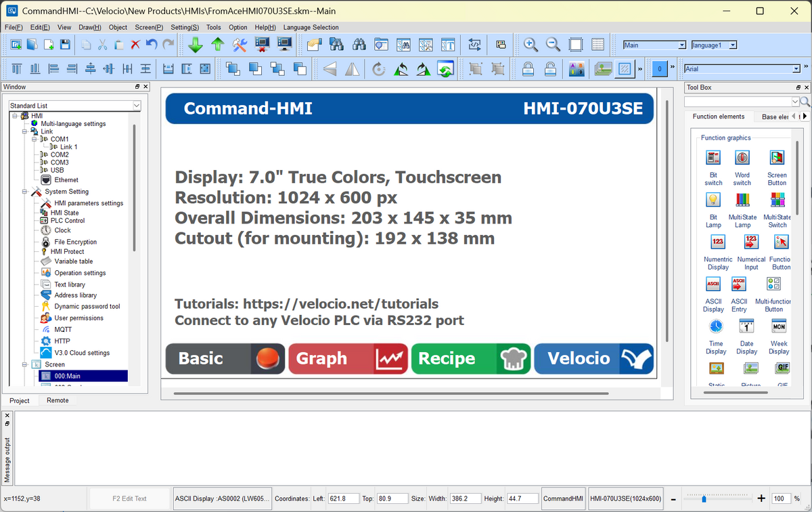Viewport: 812px width, 512px height.
Task: Click the open padlock Unlock icon
Action: tap(550, 68)
